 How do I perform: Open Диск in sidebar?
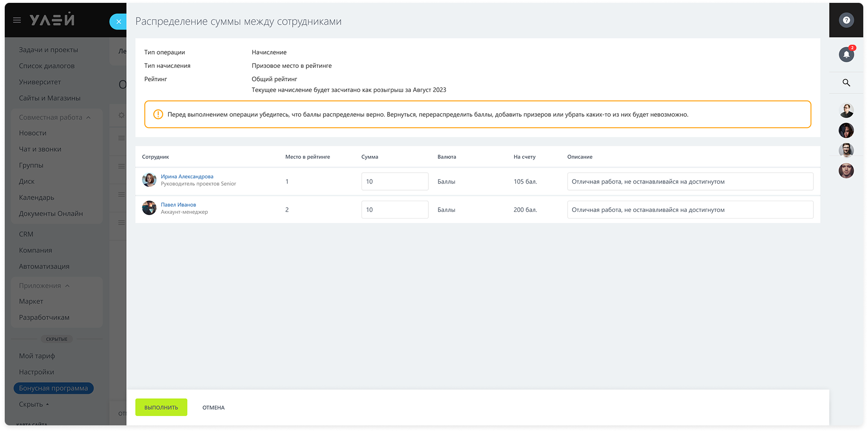click(27, 182)
